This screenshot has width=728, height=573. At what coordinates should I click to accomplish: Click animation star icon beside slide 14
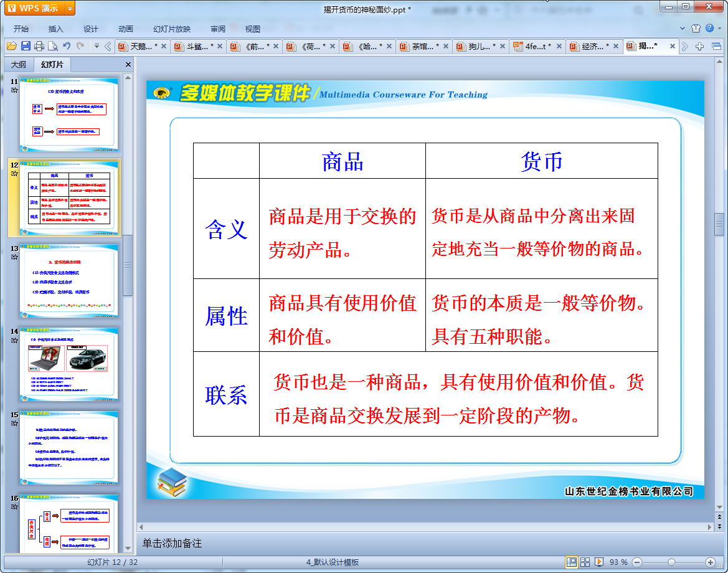point(14,340)
